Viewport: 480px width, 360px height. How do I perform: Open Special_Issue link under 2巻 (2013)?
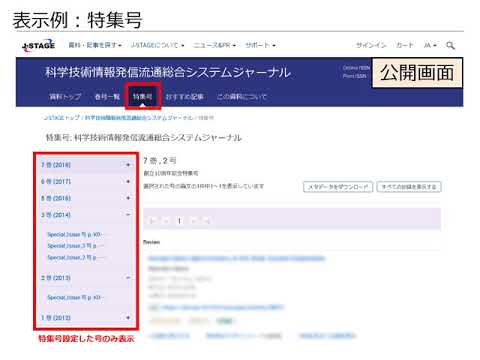point(75,297)
